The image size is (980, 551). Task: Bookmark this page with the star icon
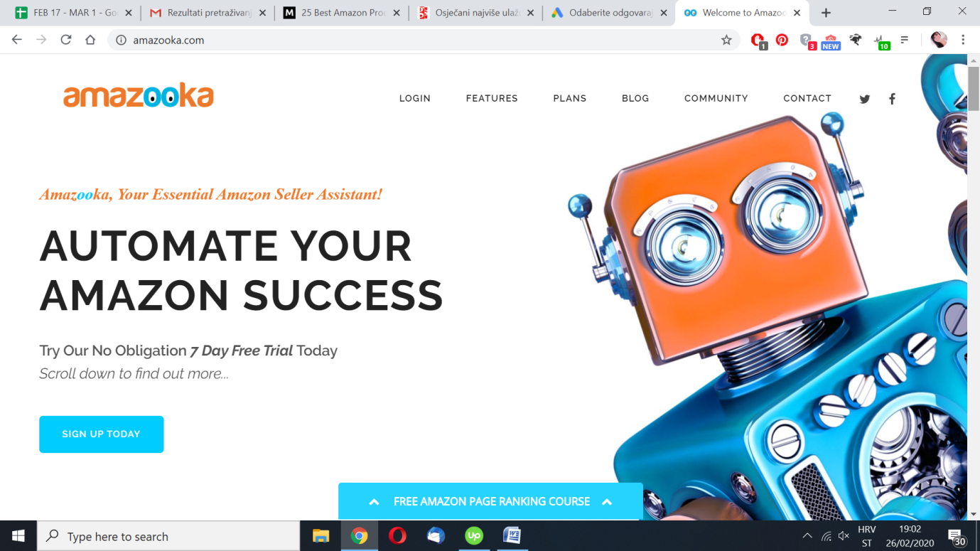click(726, 40)
